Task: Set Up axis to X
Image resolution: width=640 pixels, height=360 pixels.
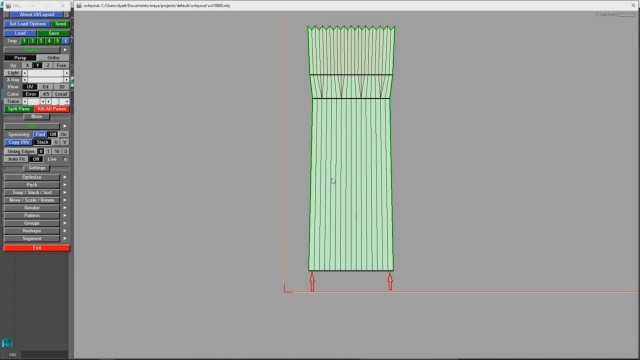Action: (x=27, y=65)
